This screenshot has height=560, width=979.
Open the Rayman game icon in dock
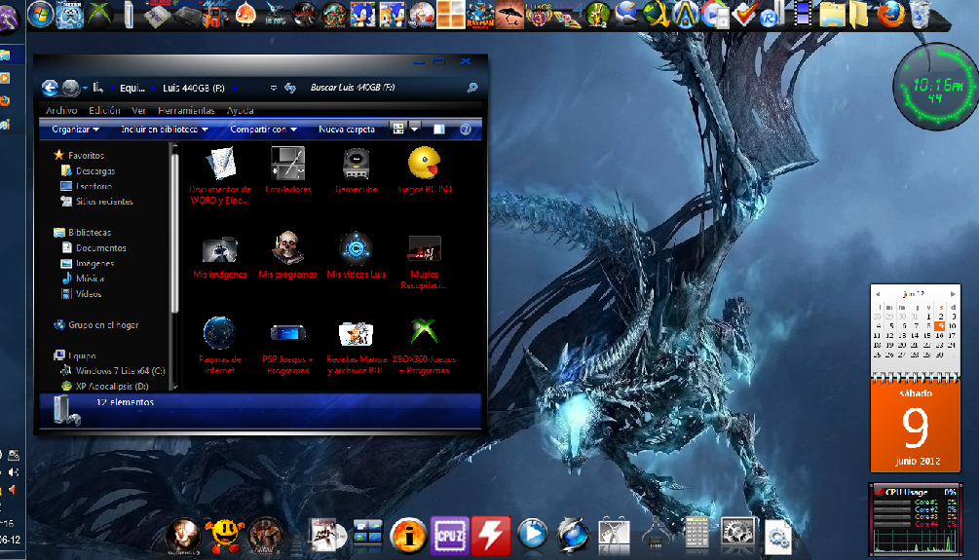(x=481, y=15)
